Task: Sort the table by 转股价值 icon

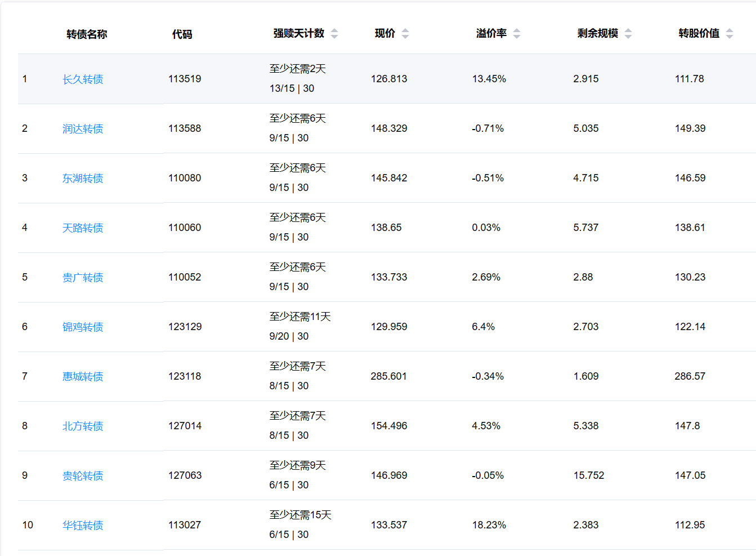Action: pos(730,34)
